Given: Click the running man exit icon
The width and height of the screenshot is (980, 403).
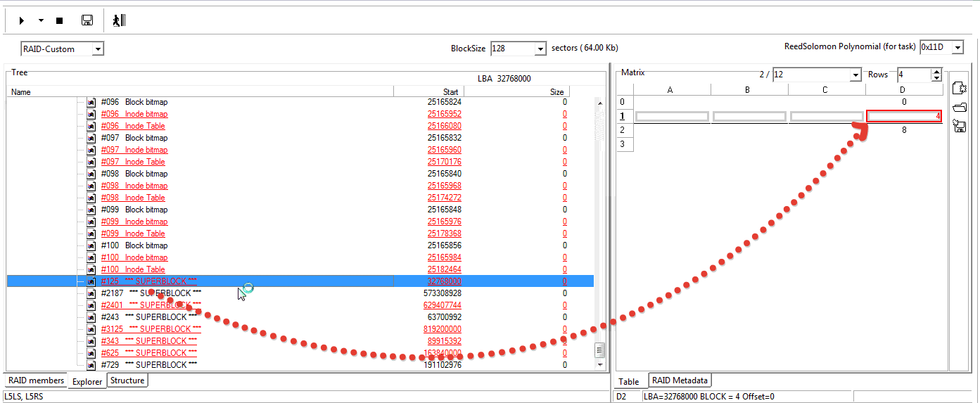Looking at the screenshot, I should pyautogui.click(x=119, y=20).
